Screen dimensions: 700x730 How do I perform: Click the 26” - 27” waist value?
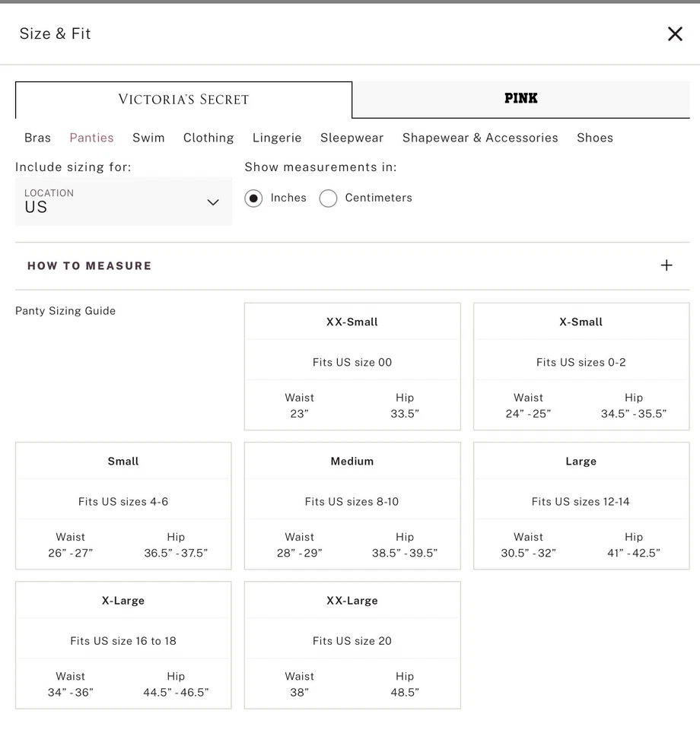coord(70,553)
